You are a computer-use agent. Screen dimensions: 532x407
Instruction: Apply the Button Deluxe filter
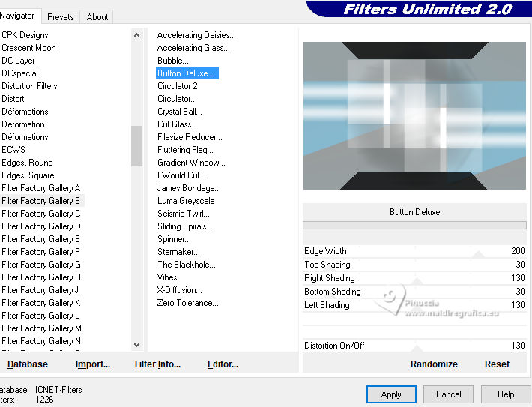coord(391,394)
